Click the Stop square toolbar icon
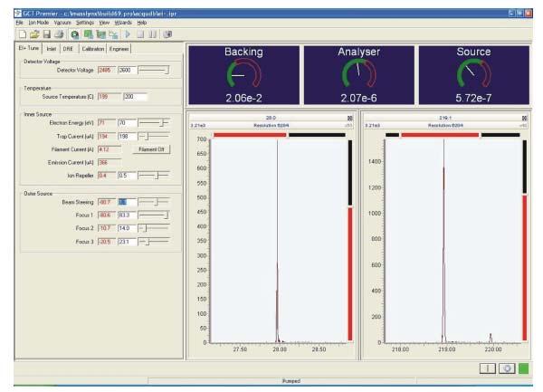The width and height of the screenshot is (543, 392). click(x=140, y=34)
